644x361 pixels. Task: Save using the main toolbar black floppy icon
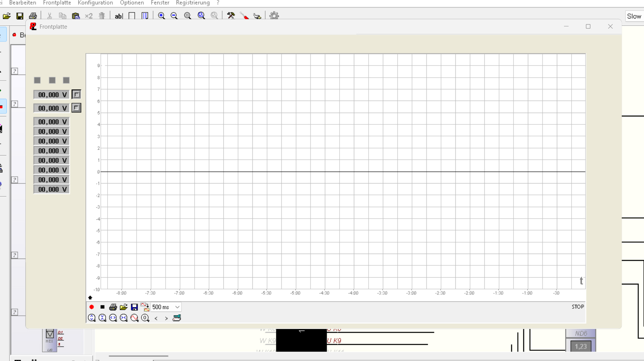click(x=20, y=16)
